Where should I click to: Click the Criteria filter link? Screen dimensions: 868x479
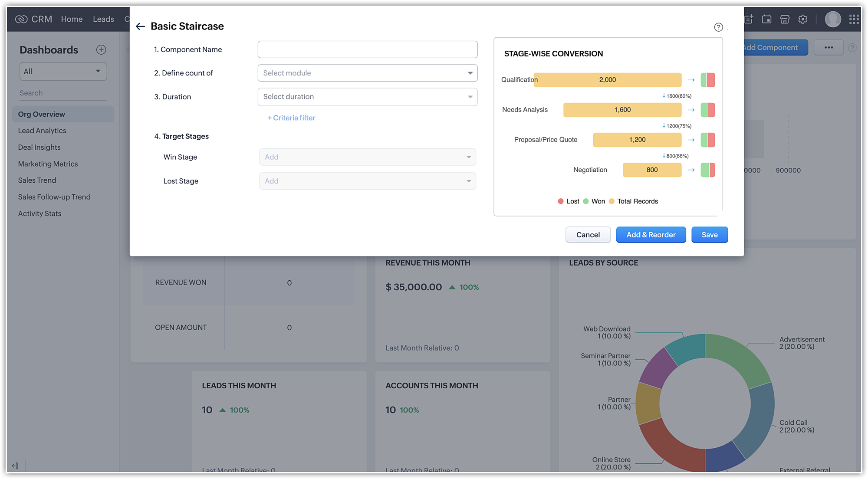coord(292,118)
